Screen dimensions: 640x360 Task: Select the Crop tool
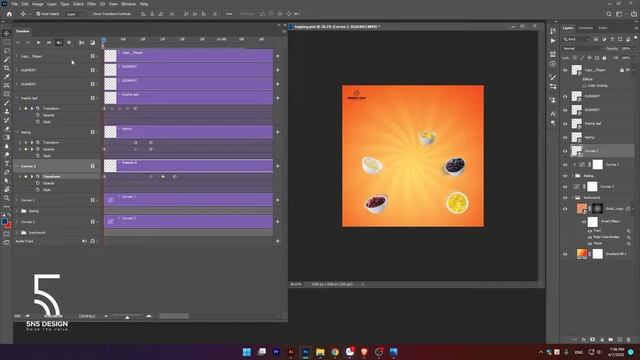click(7, 68)
